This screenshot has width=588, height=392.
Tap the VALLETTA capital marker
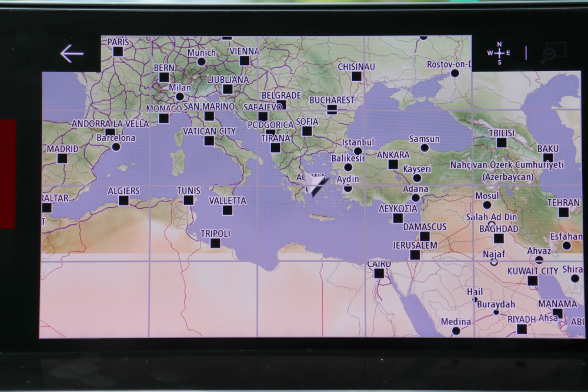[x=228, y=210]
